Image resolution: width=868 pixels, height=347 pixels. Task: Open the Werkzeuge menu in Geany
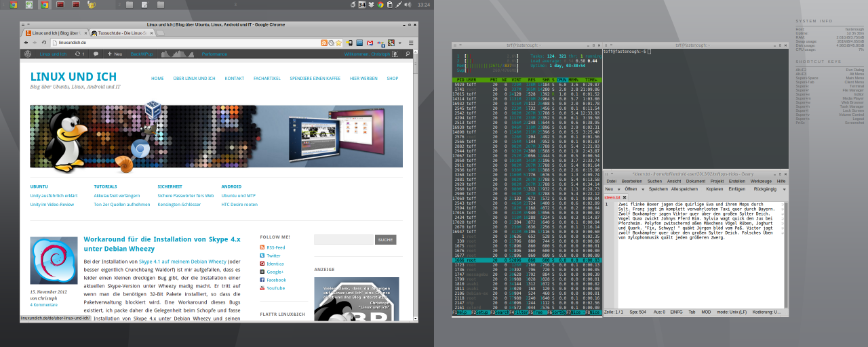tap(761, 182)
